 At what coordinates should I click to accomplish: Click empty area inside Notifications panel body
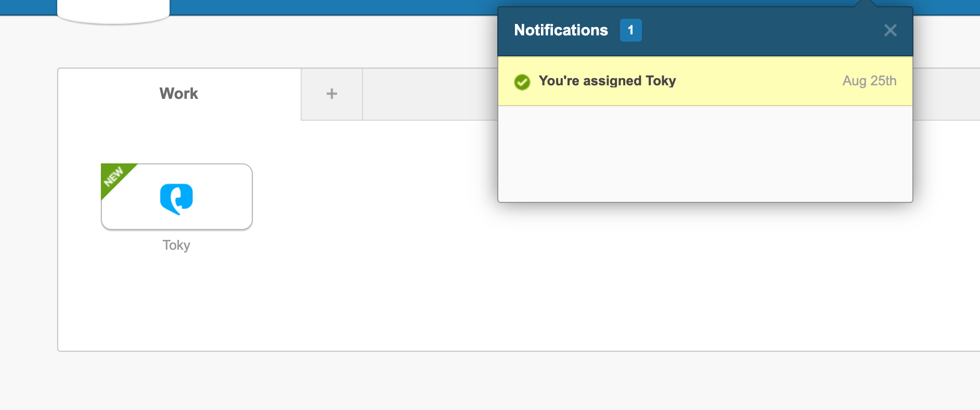click(x=705, y=153)
